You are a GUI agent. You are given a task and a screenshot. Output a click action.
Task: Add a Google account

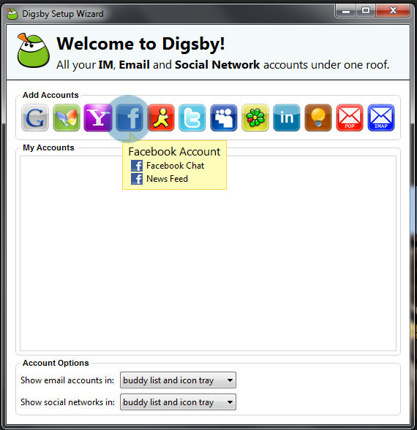point(35,118)
